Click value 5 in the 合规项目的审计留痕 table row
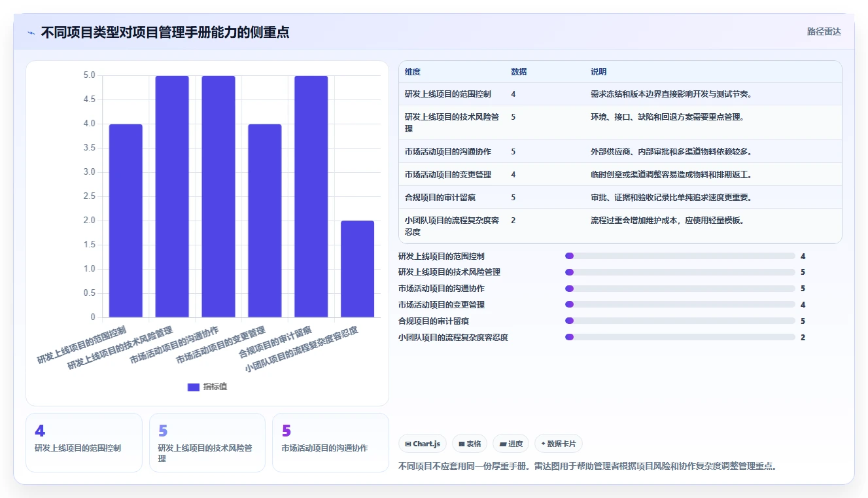Screen dimensions: 868x498 point(513,197)
